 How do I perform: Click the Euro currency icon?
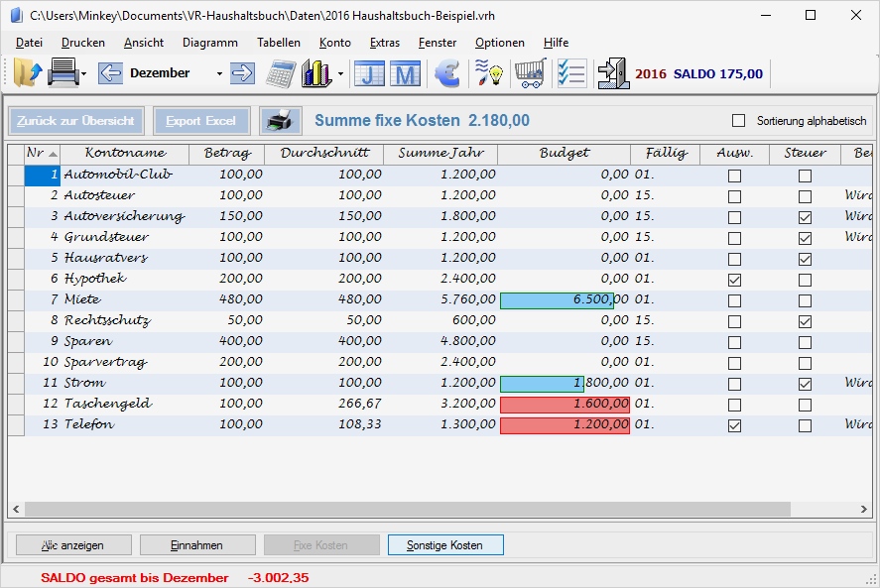pos(447,73)
